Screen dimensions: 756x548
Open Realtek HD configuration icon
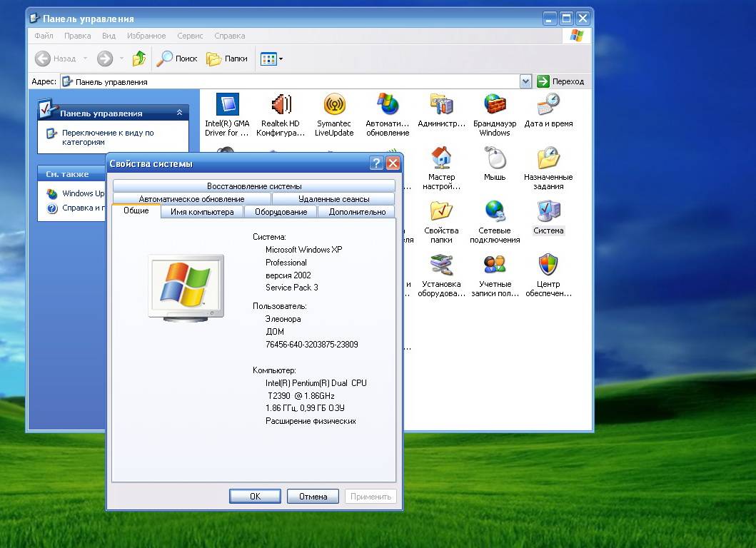pyautogui.click(x=281, y=115)
